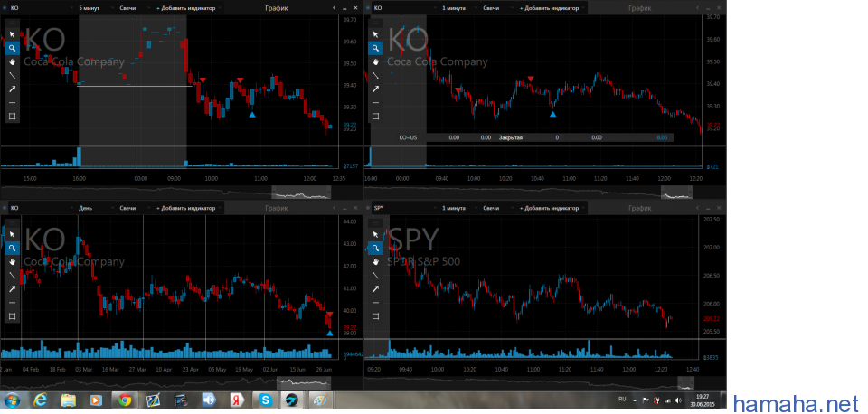The image size is (868, 414).
Task: Select zoom magnifier tool in KO daily chart
Action: point(12,248)
